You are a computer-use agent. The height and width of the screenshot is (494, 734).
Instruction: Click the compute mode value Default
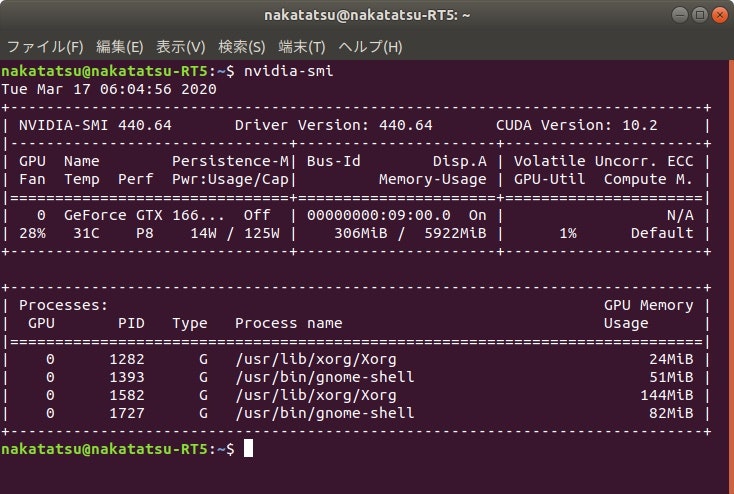(662, 233)
